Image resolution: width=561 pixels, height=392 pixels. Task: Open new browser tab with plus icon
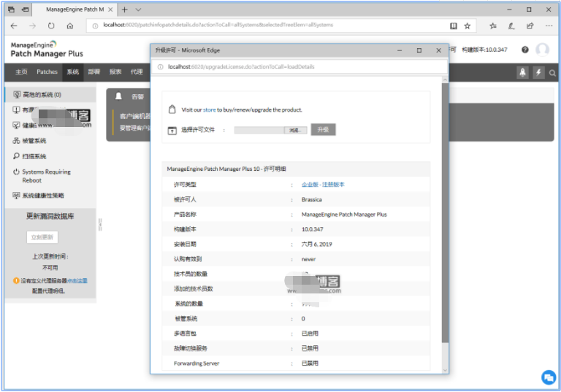coord(124,9)
